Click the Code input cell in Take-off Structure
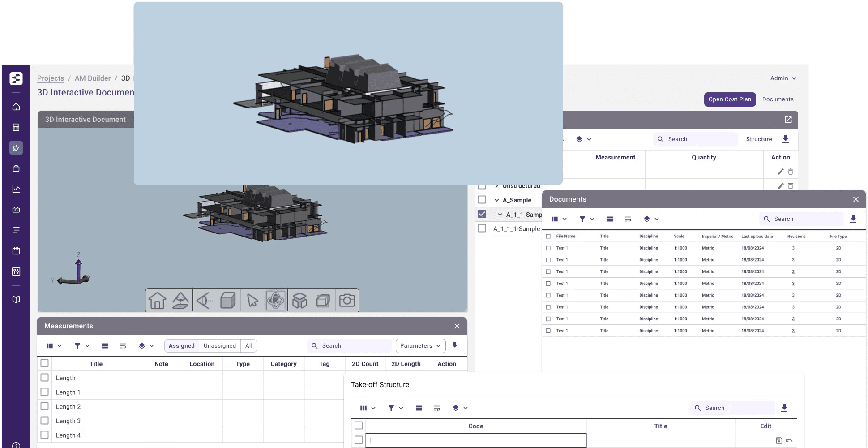Viewport: 868px width, 448px height. (476, 440)
